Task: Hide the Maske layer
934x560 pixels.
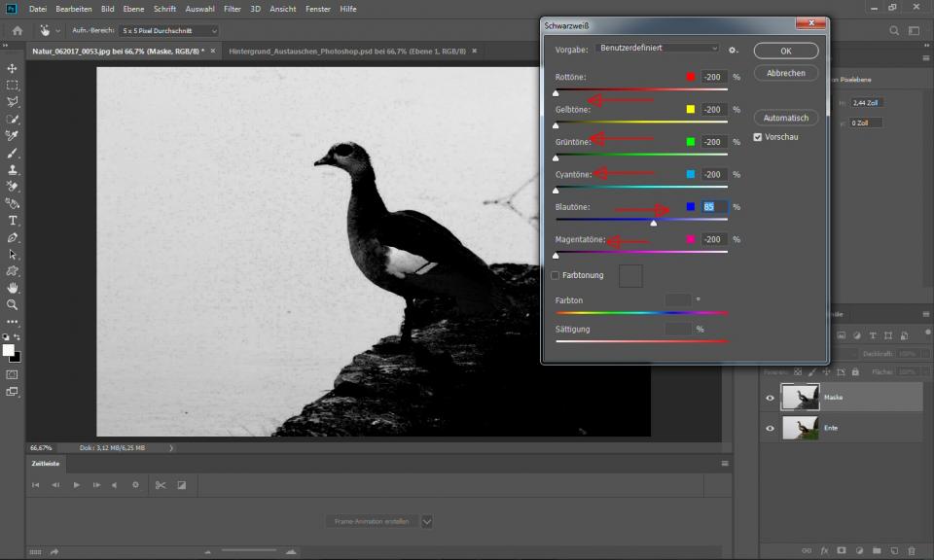Action: point(770,397)
